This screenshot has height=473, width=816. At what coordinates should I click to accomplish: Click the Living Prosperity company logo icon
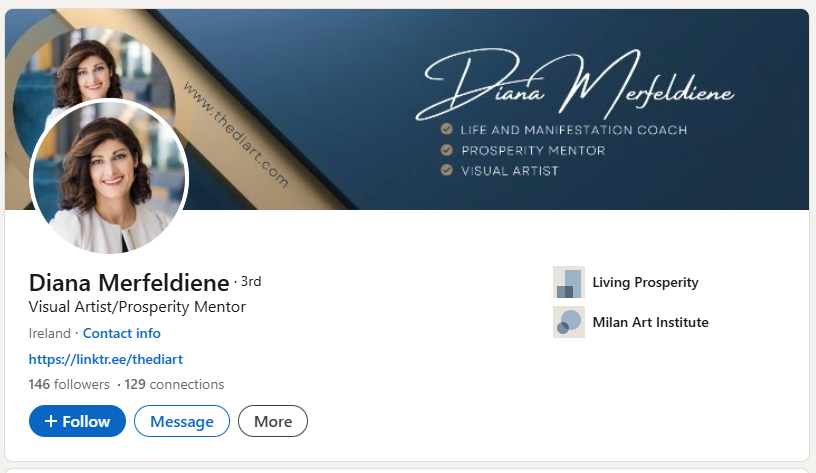(x=569, y=282)
